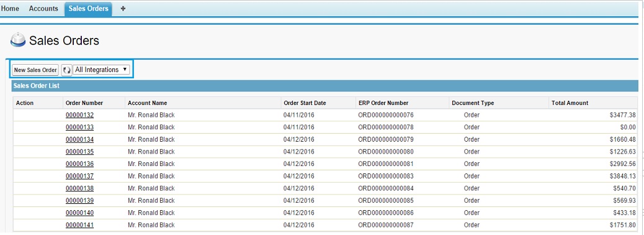
Task: Select the Sales Orders tab
Action: (88, 9)
